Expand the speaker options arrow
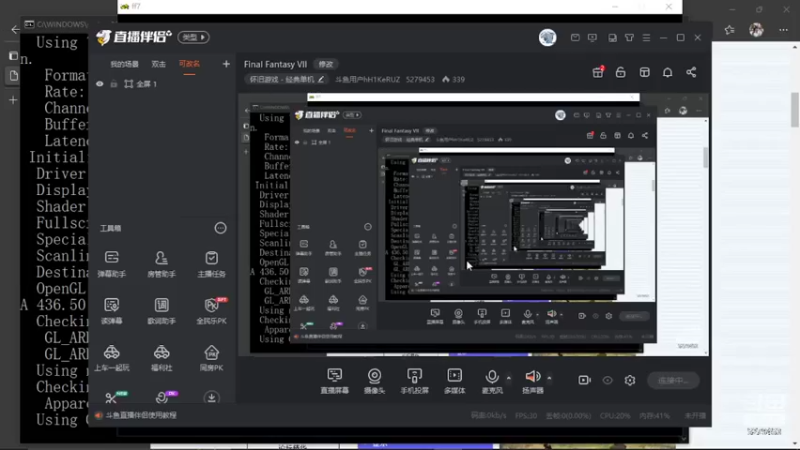 pos(549,378)
